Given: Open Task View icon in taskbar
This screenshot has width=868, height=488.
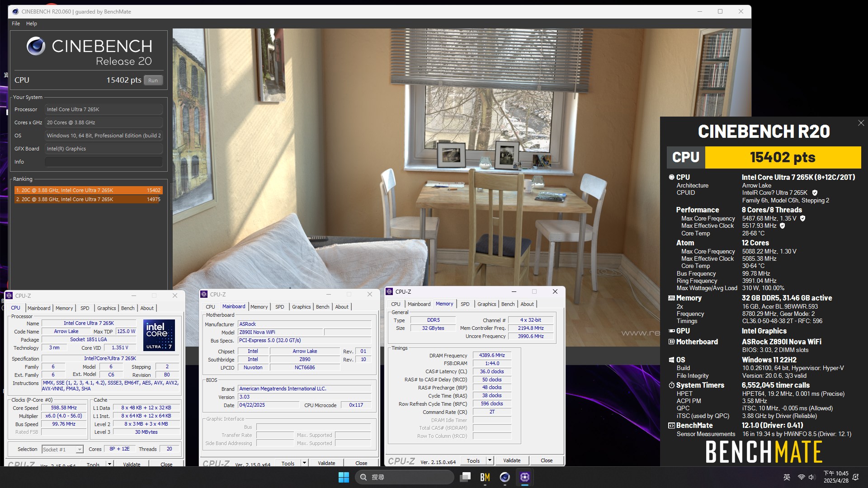Looking at the screenshot, I should [x=465, y=477].
